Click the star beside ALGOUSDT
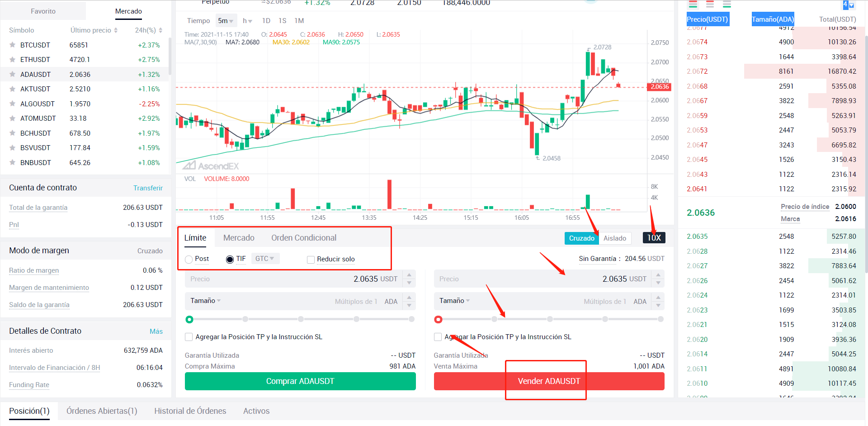 pyautogui.click(x=13, y=104)
